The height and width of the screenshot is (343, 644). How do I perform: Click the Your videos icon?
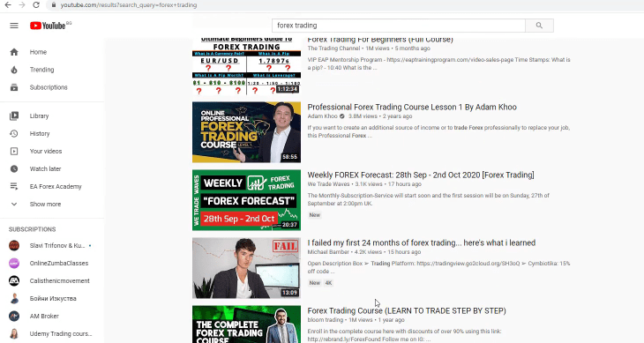(14, 152)
